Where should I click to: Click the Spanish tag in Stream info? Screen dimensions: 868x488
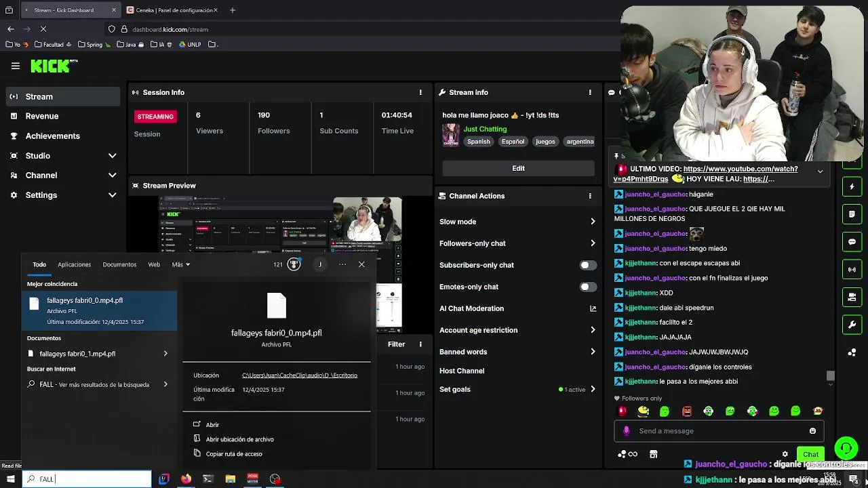[x=479, y=142]
